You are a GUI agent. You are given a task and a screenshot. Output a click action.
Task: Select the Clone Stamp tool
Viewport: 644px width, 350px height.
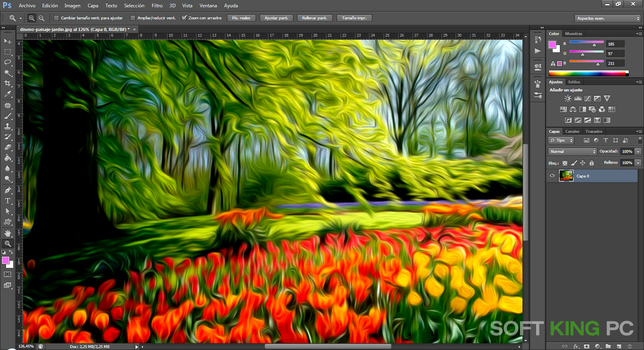pos(8,126)
